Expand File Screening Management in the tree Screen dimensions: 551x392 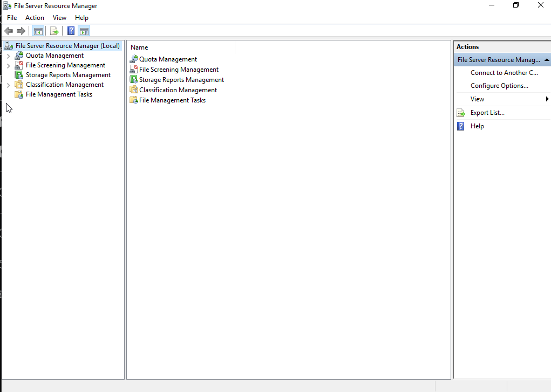click(x=9, y=65)
